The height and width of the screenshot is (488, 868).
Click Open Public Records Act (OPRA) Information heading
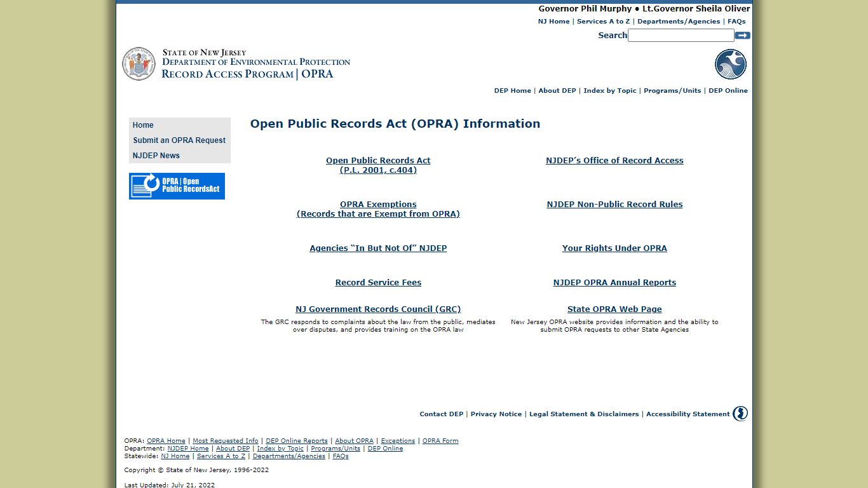tap(395, 124)
